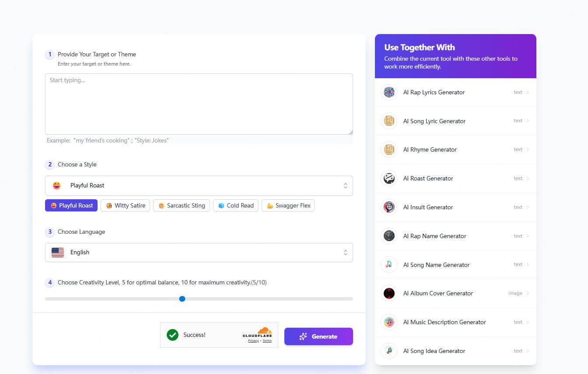Click the AI Song Lyric Generator icon
The width and height of the screenshot is (588, 374).
tap(389, 121)
